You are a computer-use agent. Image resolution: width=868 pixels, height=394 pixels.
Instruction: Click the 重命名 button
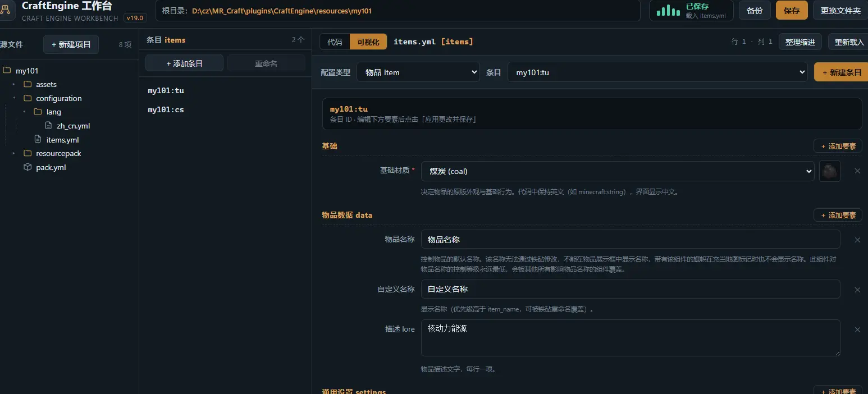(x=266, y=63)
